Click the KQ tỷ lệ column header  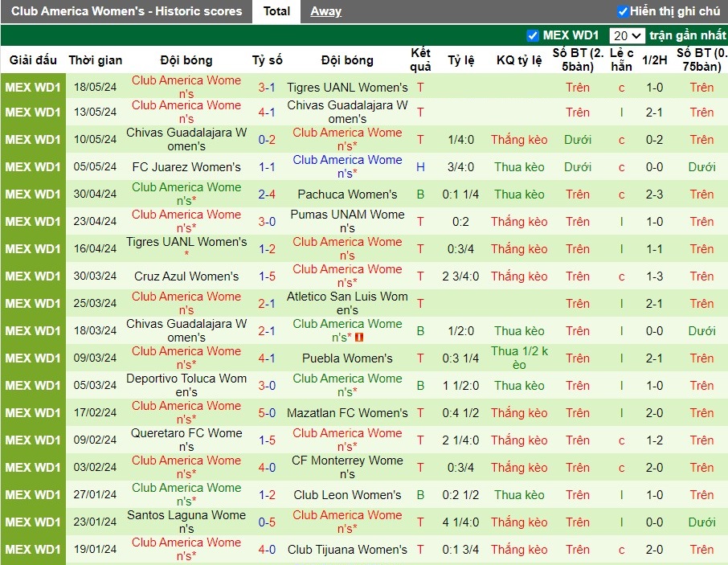(x=519, y=60)
